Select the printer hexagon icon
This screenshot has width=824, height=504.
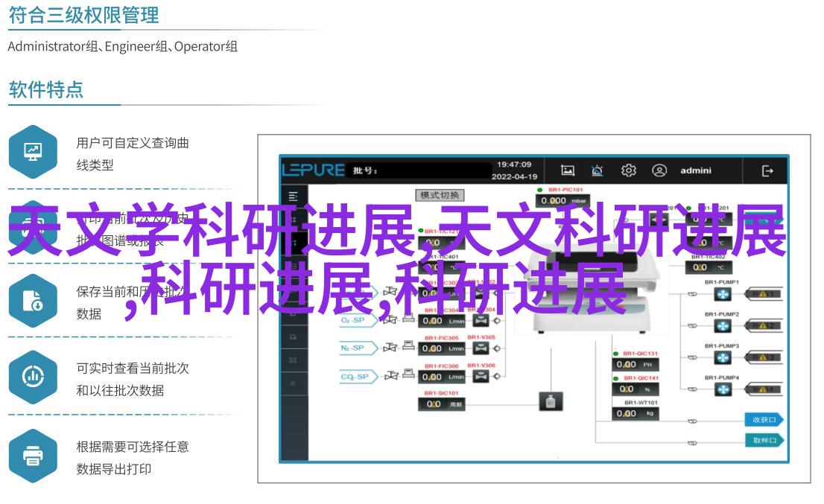[x=33, y=455]
